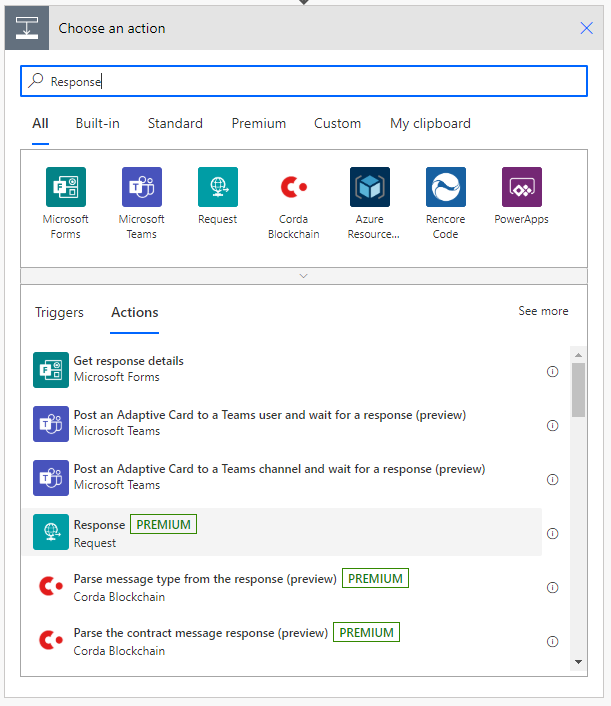Screen dimensions: 611x706
Task: Show info for Parse message type action
Action: click(552, 588)
